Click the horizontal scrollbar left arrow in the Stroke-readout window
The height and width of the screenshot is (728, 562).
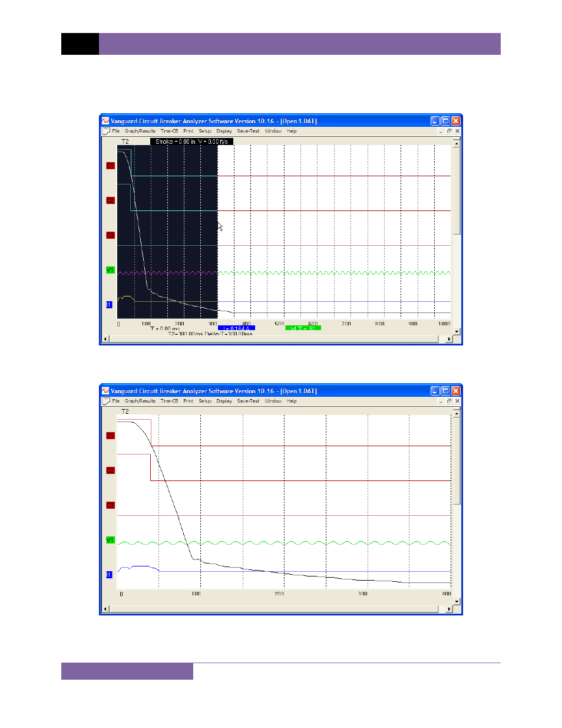click(x=106, y=339)
